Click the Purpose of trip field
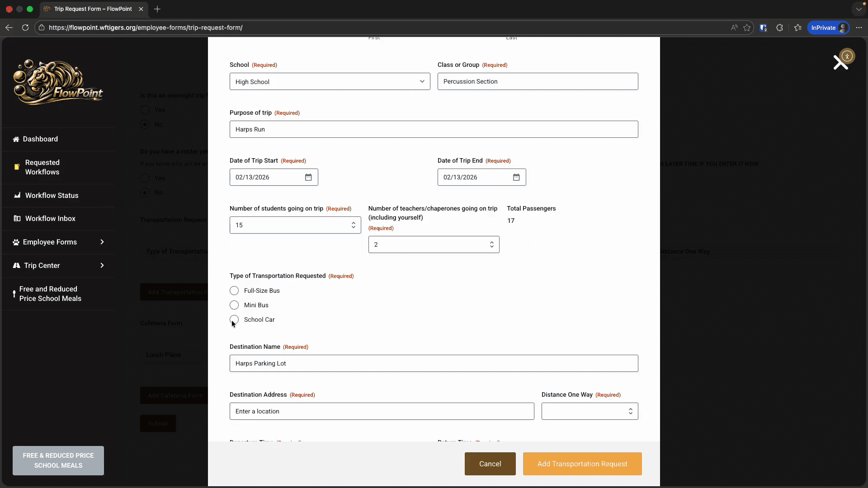This screenshot has height=488, width=868. (x=434, y=129)
